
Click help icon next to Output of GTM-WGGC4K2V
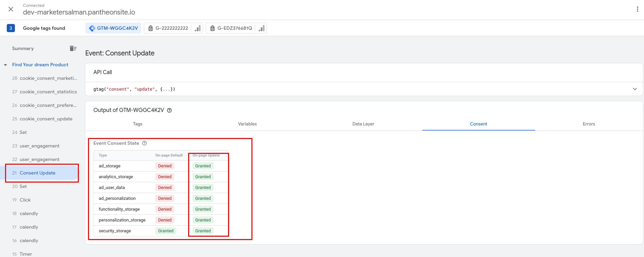pyautogui.click(x=170, y=110)
